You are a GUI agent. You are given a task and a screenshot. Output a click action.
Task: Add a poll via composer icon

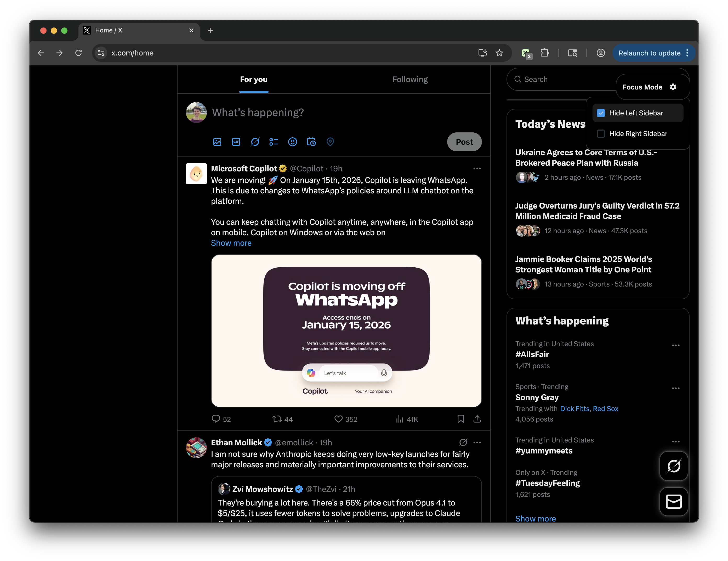pos(274,142)
